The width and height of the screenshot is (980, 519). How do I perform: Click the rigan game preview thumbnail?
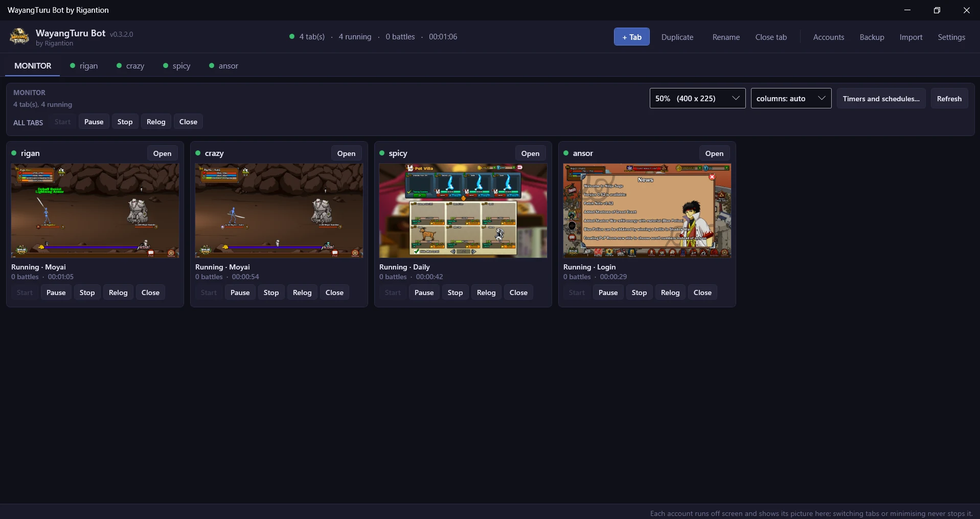(x=95, y=211)
